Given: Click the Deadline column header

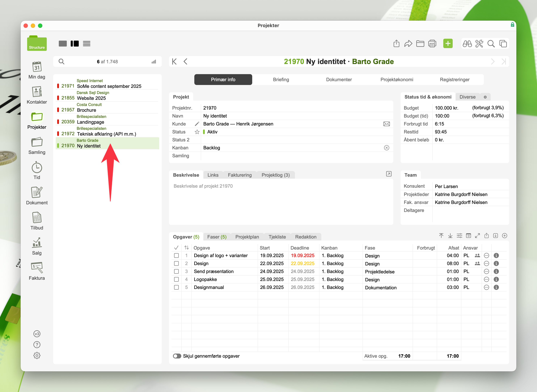Looking at the screenshot, I should pyautogui.click(x=300, y=248).
